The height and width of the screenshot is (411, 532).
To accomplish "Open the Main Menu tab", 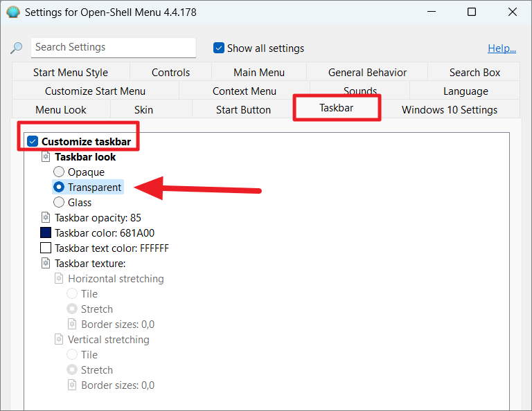I will pyautogui.click(x=259, y=72).
